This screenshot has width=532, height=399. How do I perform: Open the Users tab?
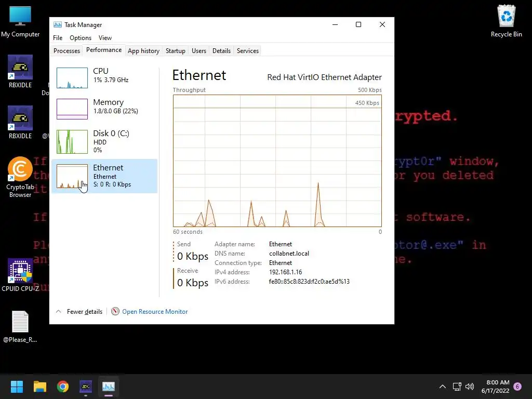tap(199, 50)
